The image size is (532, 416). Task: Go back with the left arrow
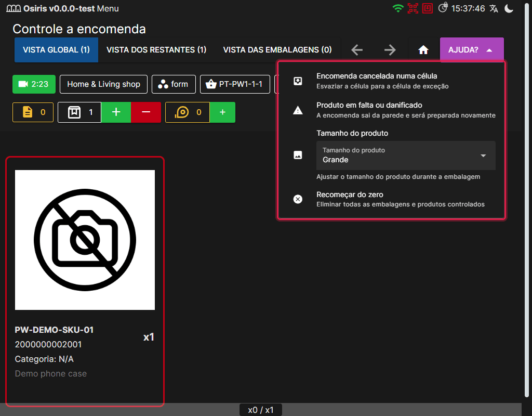(357, 50)
